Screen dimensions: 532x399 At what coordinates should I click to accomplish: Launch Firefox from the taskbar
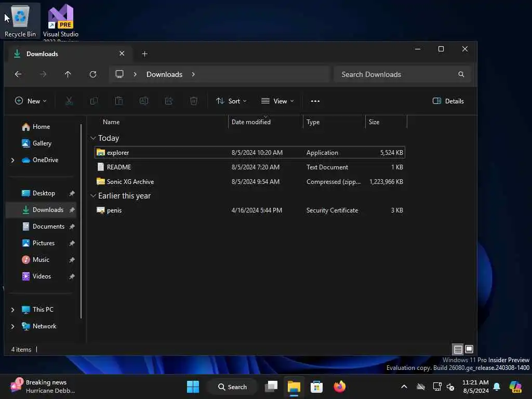tap(340, 387)
